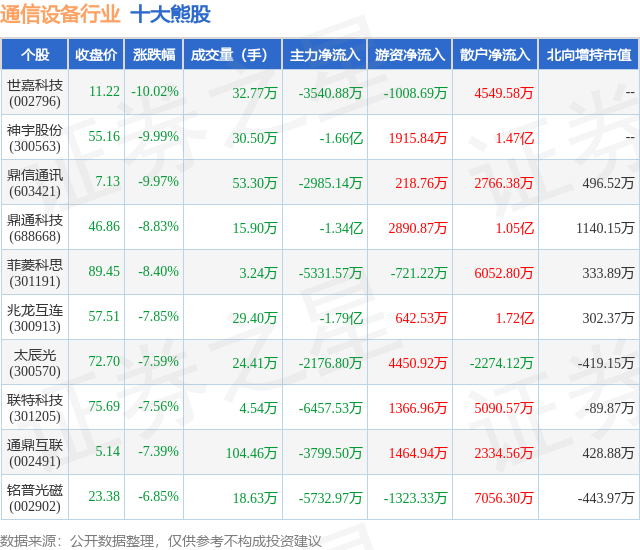
Task: Click closing price 11.22
Action: 104,91
